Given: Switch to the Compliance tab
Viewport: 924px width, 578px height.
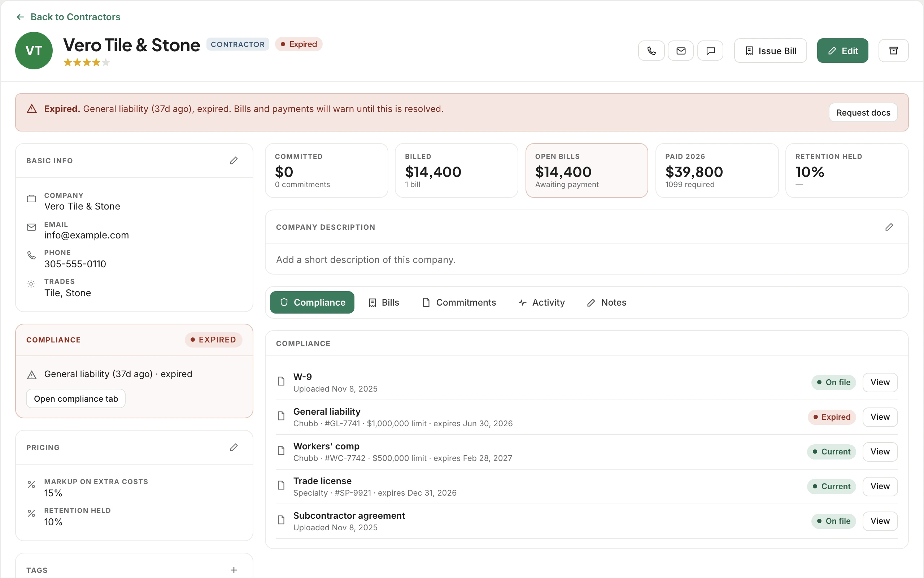Looking at the screenshot, I should point(312,302).
